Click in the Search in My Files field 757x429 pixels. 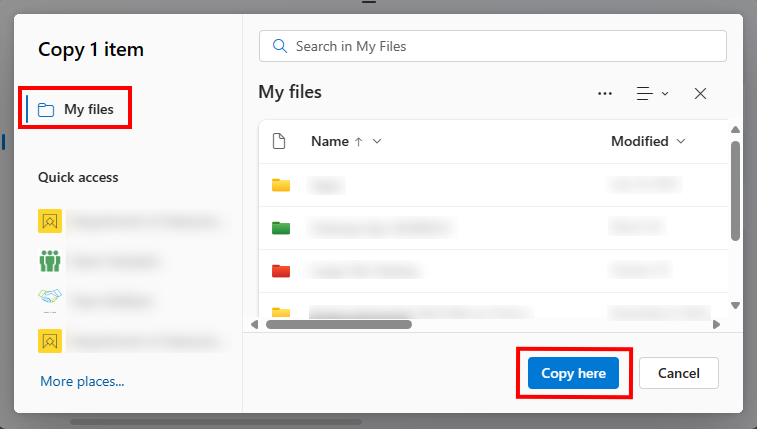pos(500,46)
